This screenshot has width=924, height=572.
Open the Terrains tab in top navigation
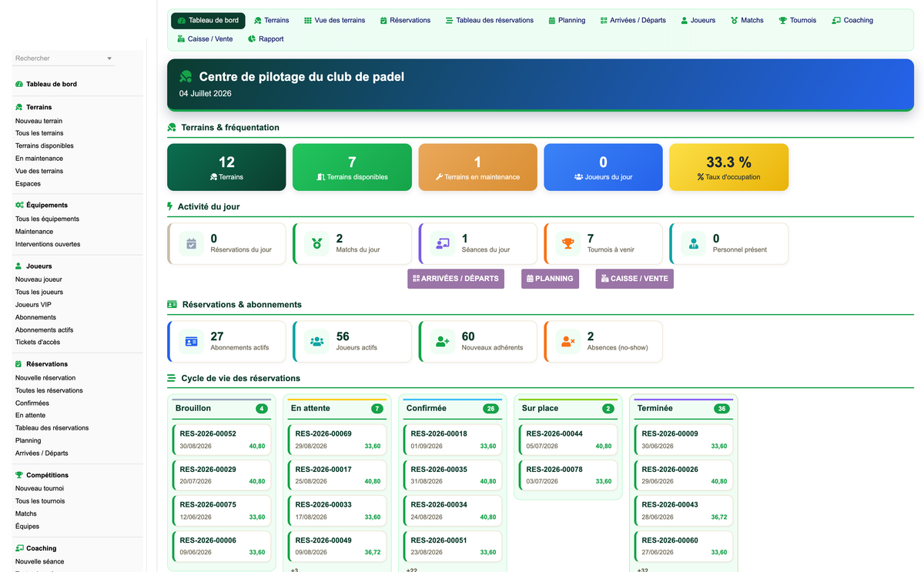(x=272, y=20)
